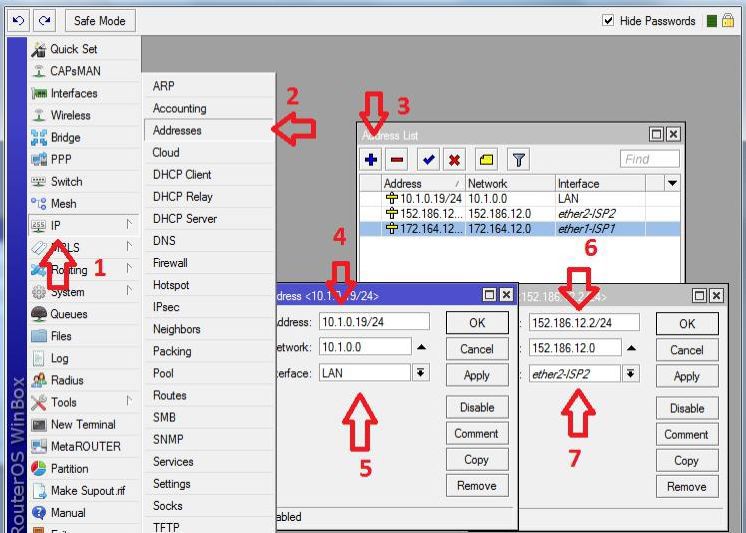Click Make Supout.rif in sidebar
Viewport: 746px width, 533px height.
click(85, 491)
